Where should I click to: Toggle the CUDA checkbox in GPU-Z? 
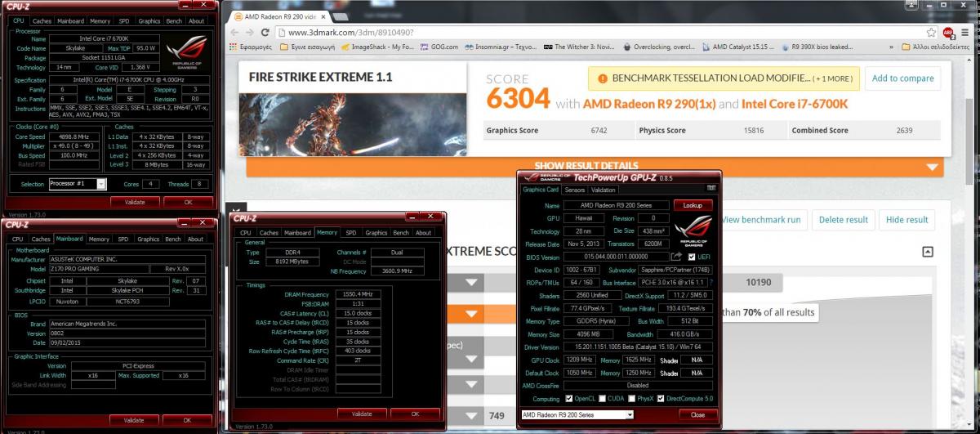coord(602,398)
